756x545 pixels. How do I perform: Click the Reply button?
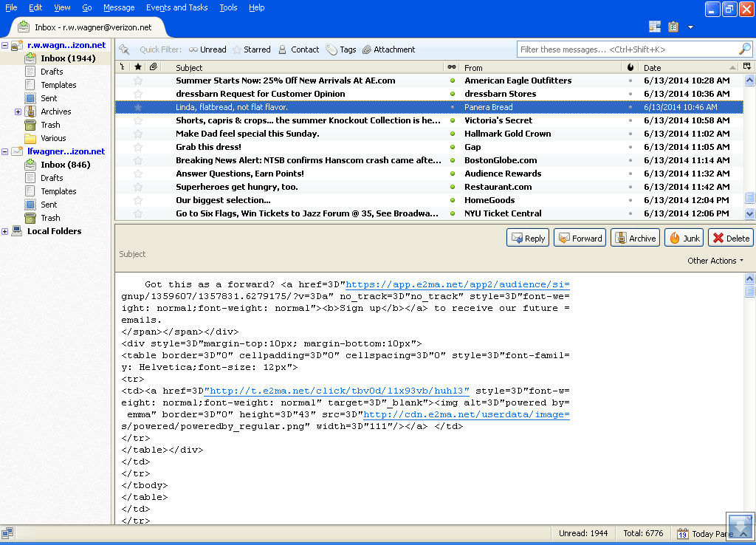click(x=528, y=238)
